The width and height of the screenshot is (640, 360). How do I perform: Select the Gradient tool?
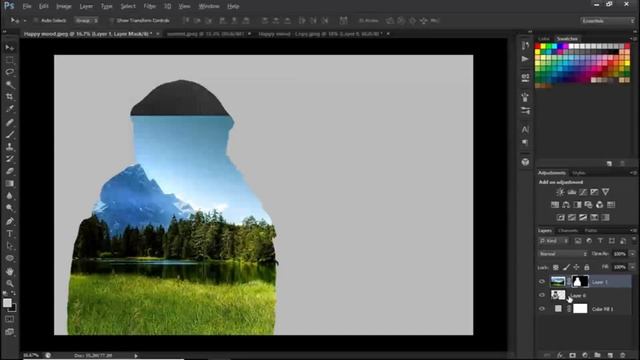pyautogui.click(x=10, y=183)
